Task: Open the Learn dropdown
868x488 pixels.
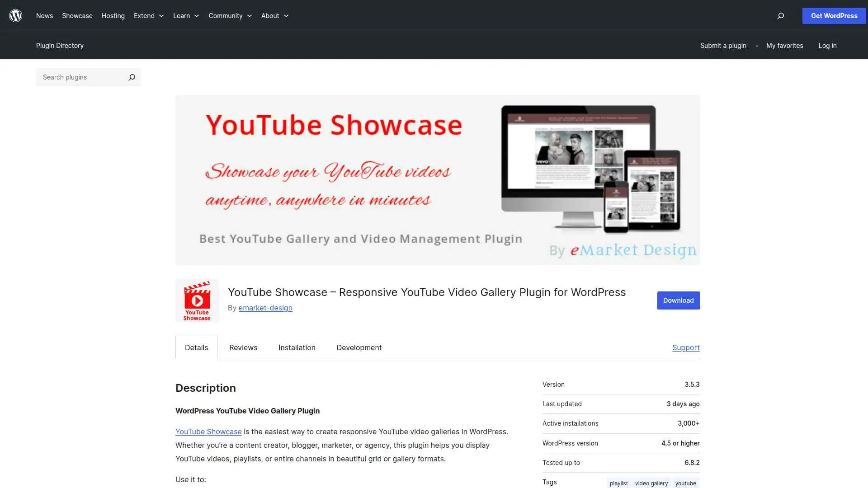Action: coord(185,15)
